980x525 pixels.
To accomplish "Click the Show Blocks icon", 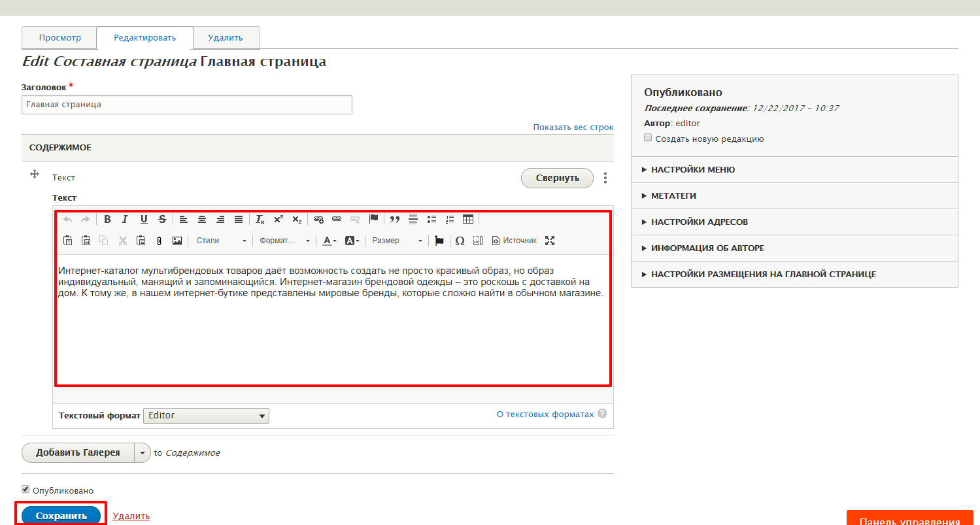I will click(x=478, y=241).
